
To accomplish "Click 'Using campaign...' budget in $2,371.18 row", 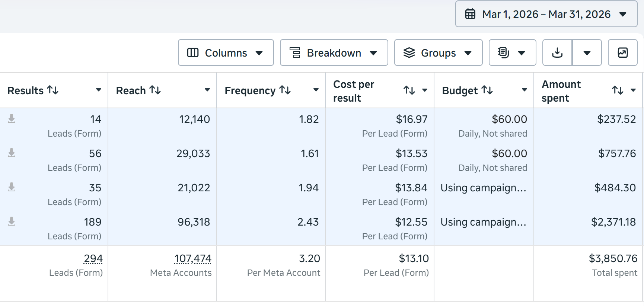I will pos(483,222).
